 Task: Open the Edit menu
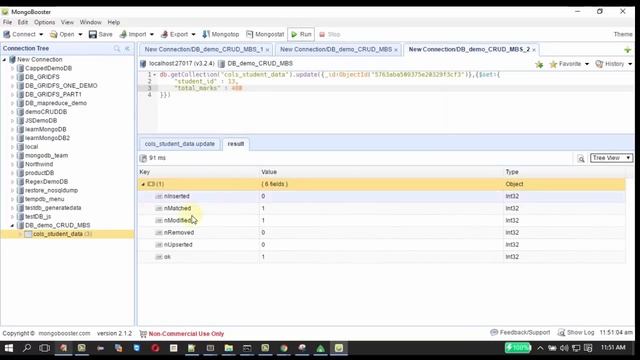(x=23, y=22)
